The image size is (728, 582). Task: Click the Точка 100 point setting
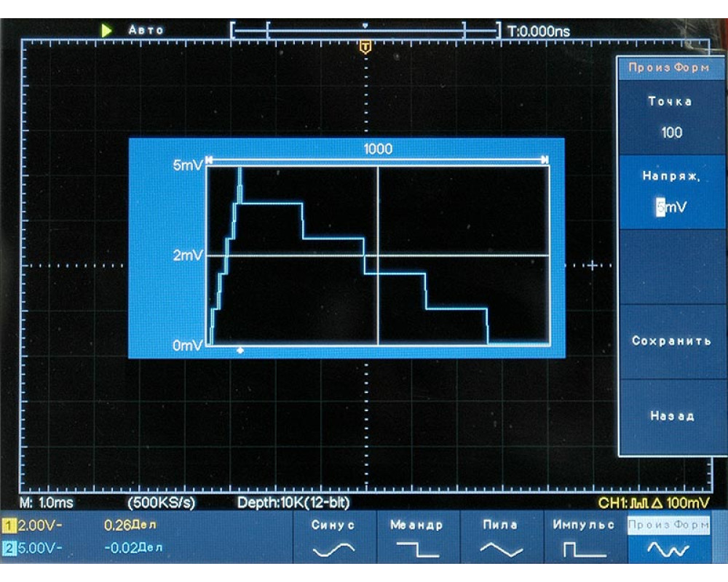[x=670, y=117]
